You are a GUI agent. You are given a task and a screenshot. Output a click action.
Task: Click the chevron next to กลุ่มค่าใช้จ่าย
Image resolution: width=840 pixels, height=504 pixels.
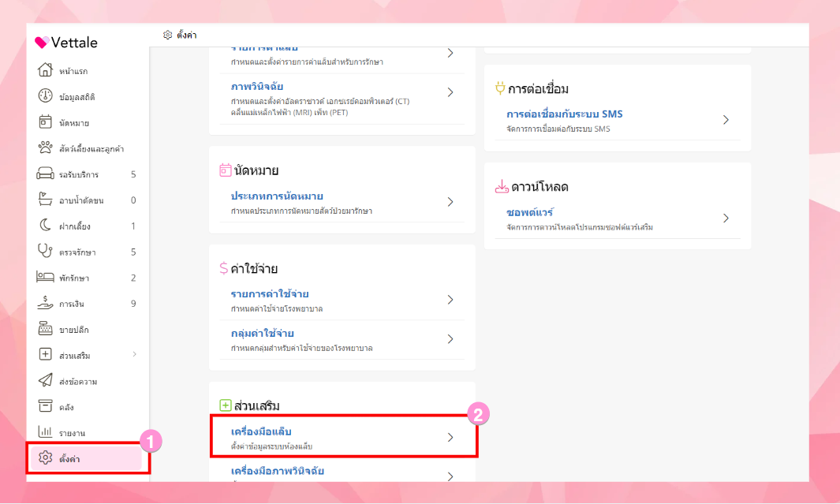[450, 339]
